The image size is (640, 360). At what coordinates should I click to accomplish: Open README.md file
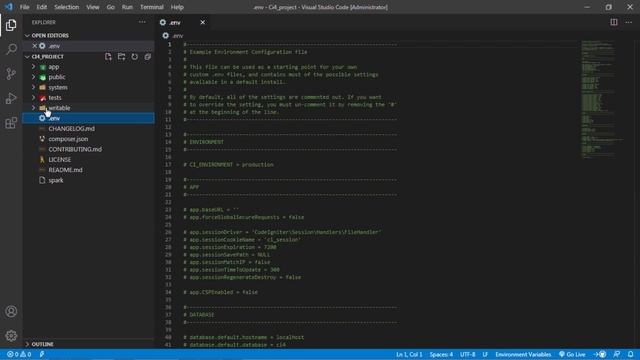tap(89, 170)
